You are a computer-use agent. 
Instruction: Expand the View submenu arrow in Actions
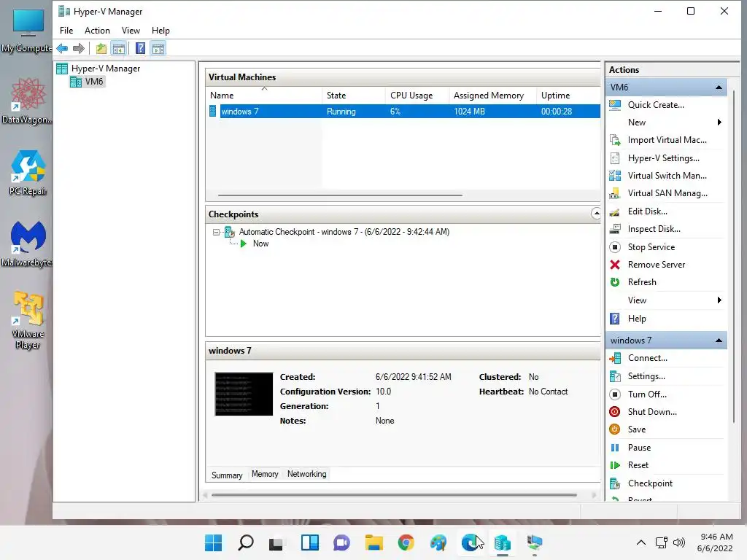pyautogui.click(x=719, y=300)
